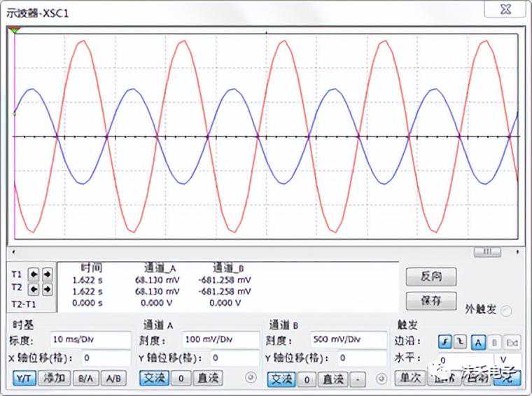Screen dimensions: 532x396
Task: Set trigger source to channel A
Action: tap(479, 341)
